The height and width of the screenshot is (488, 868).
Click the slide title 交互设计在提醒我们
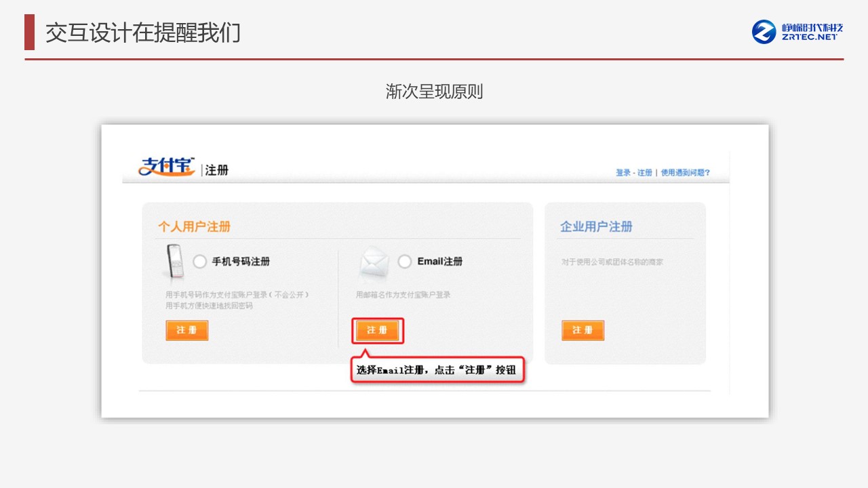pyautogui.click(x=143, y=33)
